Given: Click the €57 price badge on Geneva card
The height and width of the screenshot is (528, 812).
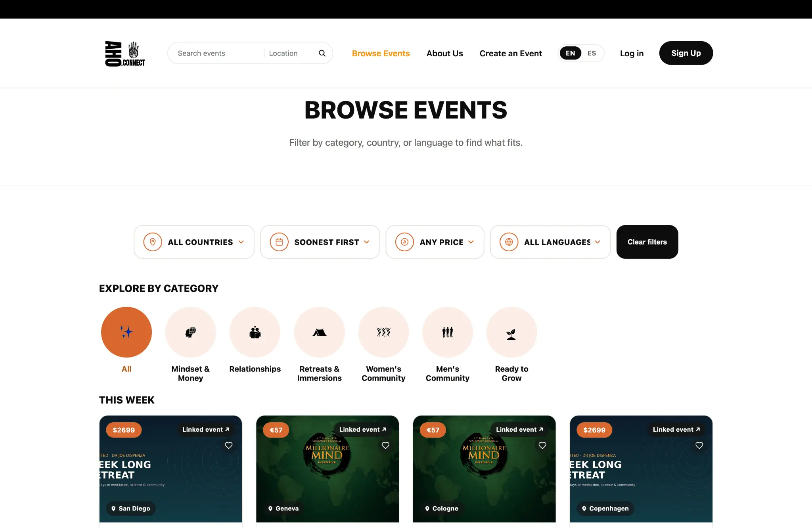Looking at the screenshot, I should tap(276, 430).
